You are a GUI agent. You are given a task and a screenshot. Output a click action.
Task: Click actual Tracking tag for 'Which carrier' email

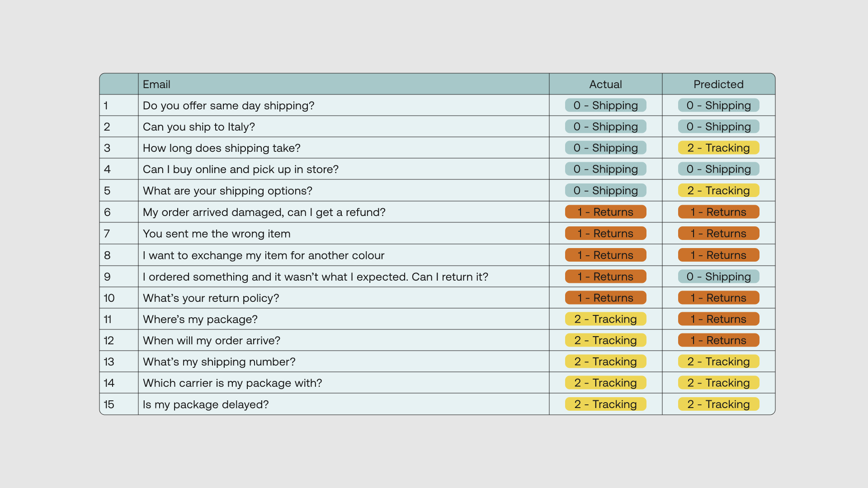[605, 383]
